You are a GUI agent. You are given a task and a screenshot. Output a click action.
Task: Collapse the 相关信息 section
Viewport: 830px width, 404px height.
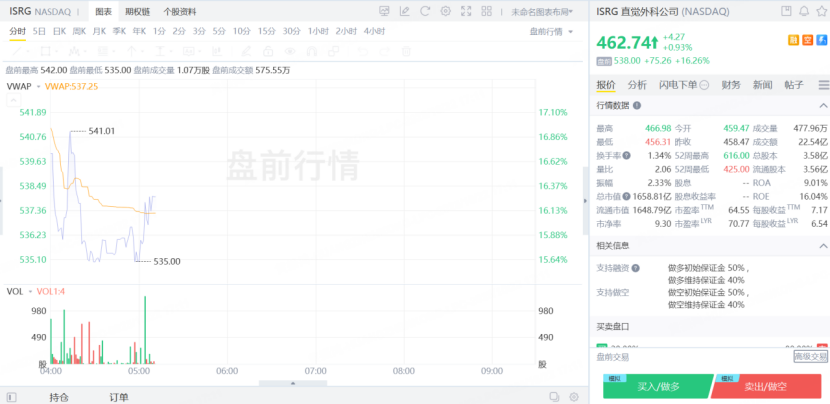coord(823,246)
